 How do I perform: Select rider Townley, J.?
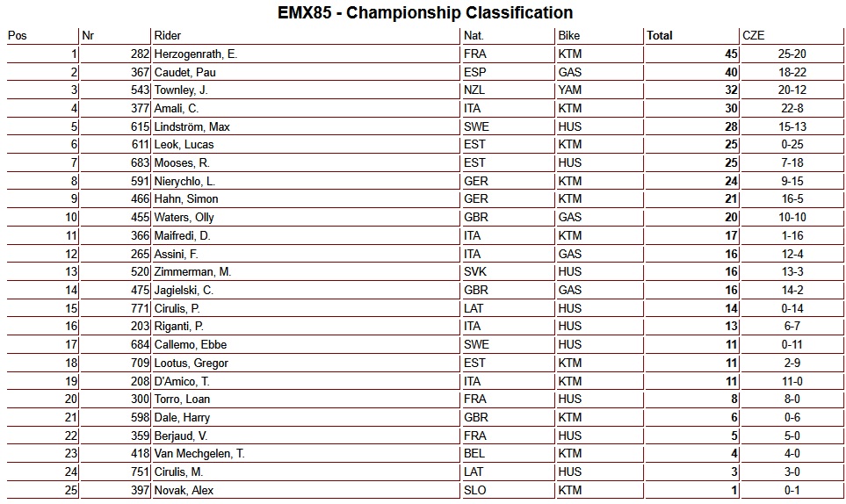point(180,90)
